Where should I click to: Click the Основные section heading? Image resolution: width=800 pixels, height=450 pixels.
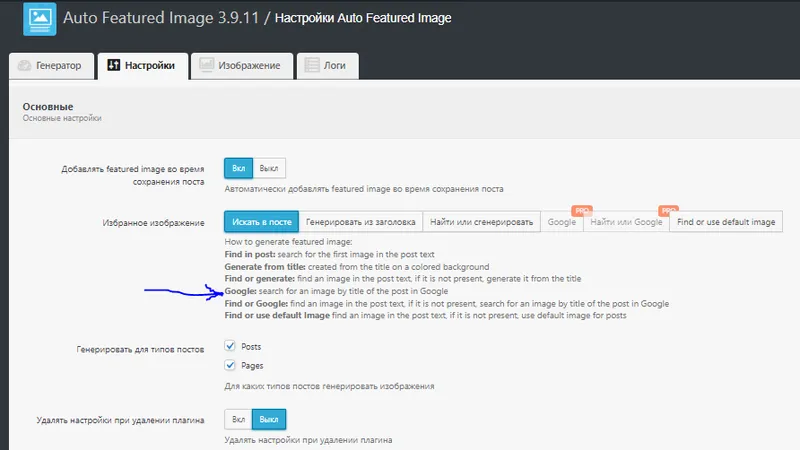coord(48,107)
